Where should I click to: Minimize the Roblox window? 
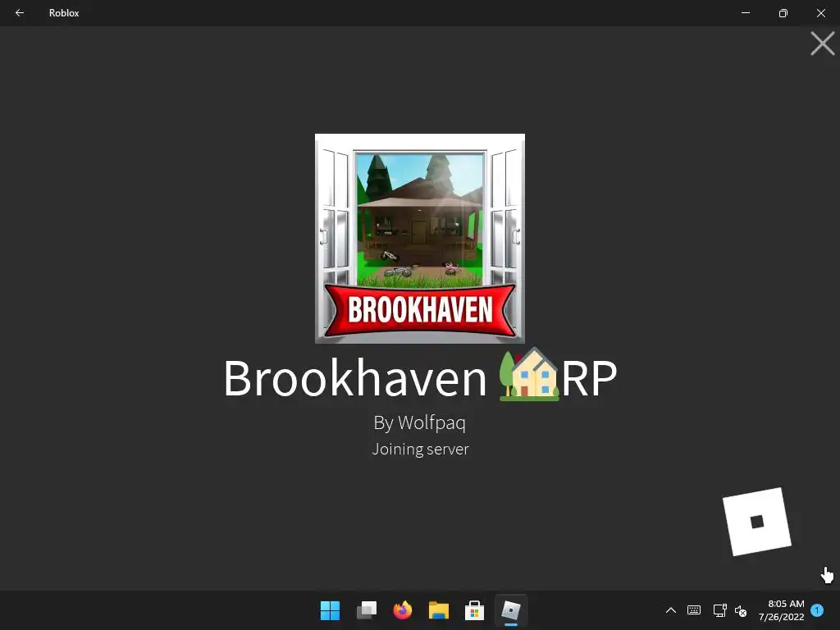(745, 13)
